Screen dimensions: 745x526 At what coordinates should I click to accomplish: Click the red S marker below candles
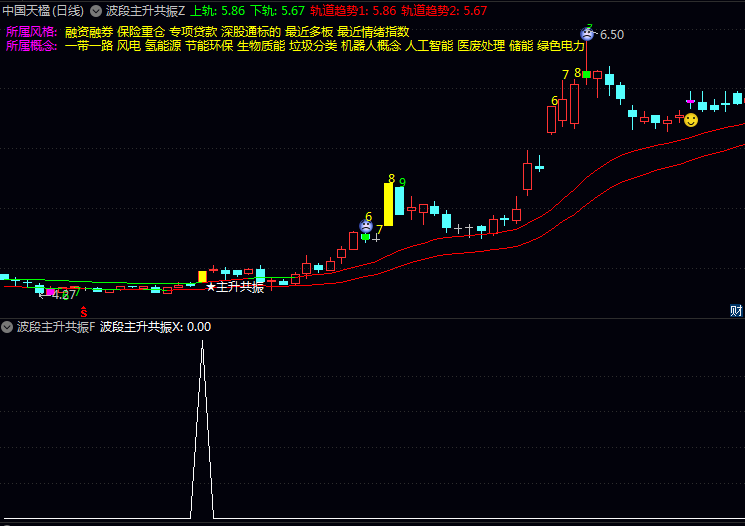84,312
